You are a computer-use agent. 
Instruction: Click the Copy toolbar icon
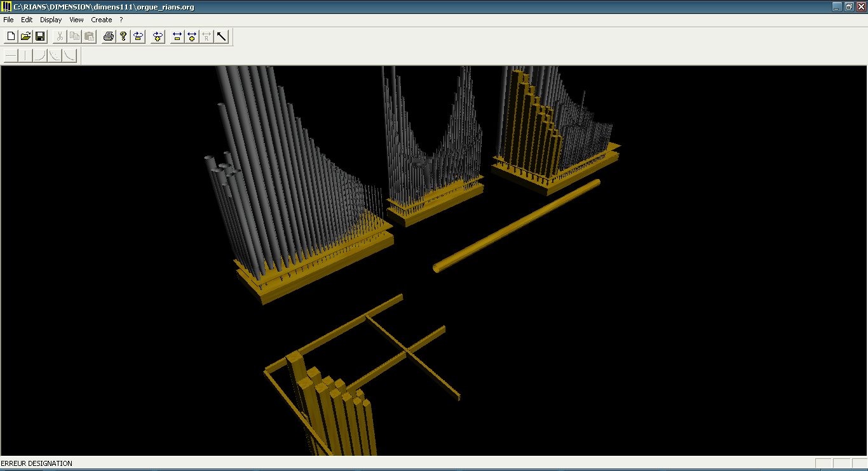pos(74,36)
